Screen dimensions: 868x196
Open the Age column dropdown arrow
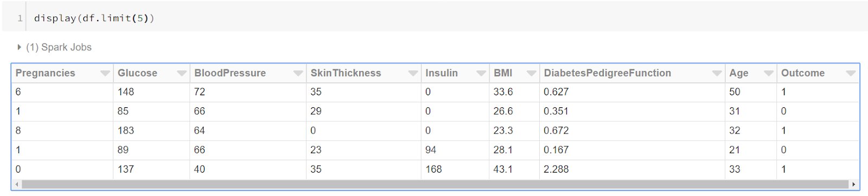(x=768, y=73)
